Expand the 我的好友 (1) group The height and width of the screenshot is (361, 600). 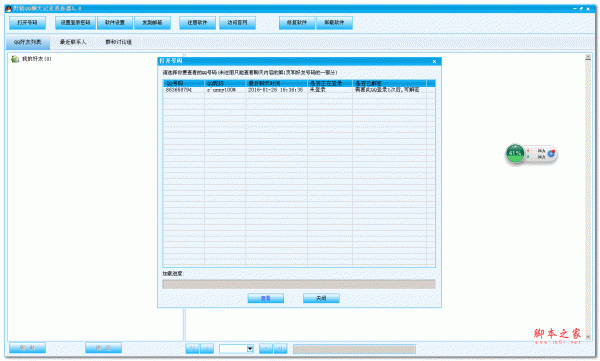pyautogui.click(x=36, y=59)
